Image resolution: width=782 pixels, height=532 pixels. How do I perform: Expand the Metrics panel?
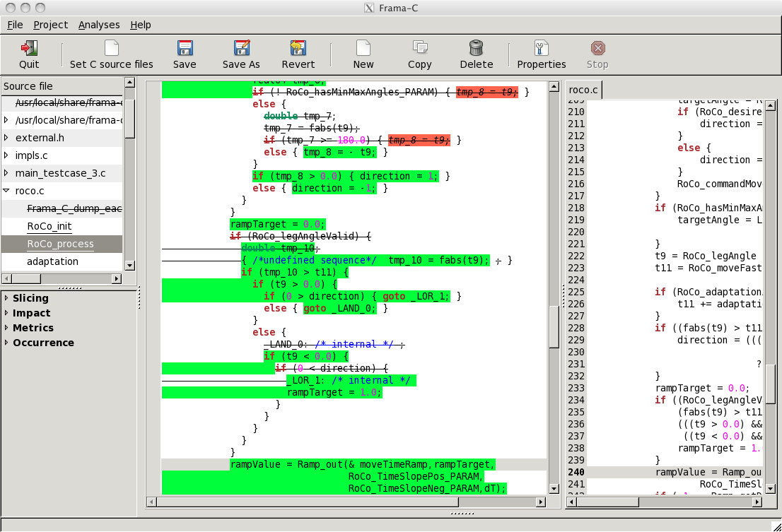coord(6,328)
